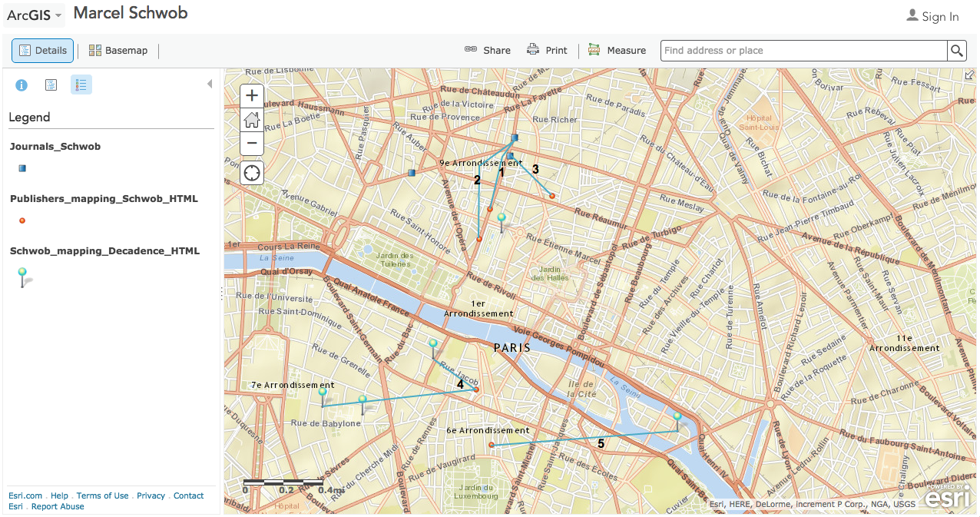Click the zoom in plus button

click(x=252, y=96)
